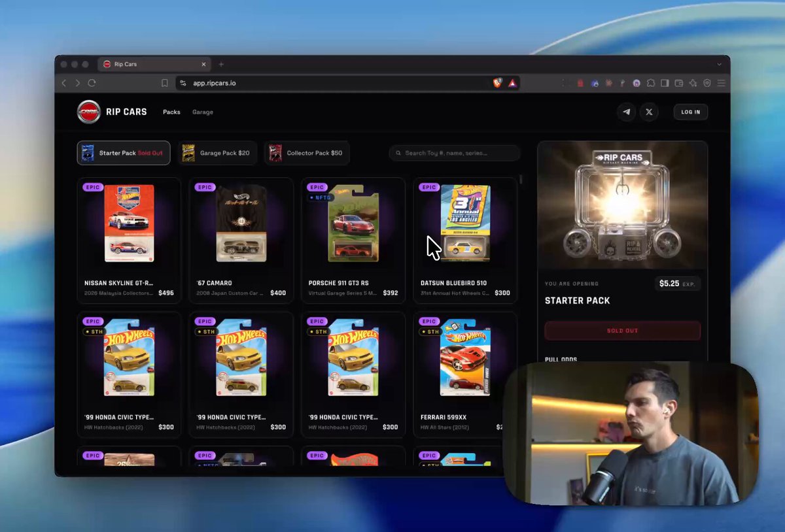Viewport: 785px width, 532px height.
Task: Open the Porsche 911 GT3 RS card image
Action: pyautogui.click(x=353, y=224)
